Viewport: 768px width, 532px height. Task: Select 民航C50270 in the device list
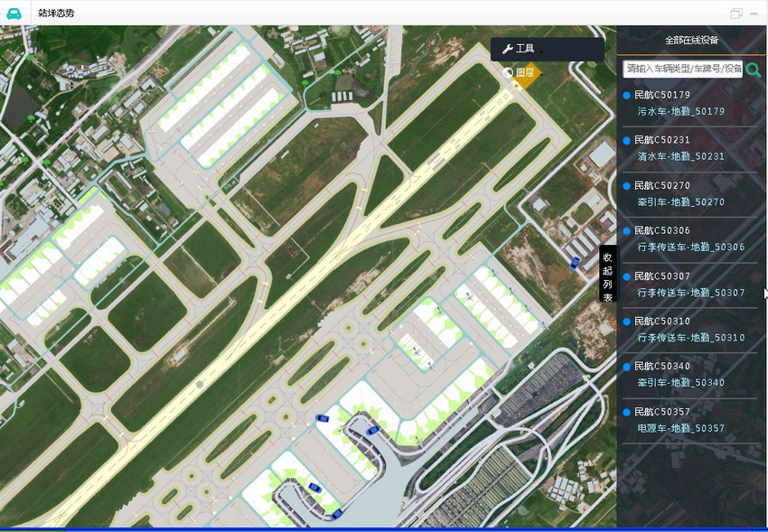[x=661, y=185]
